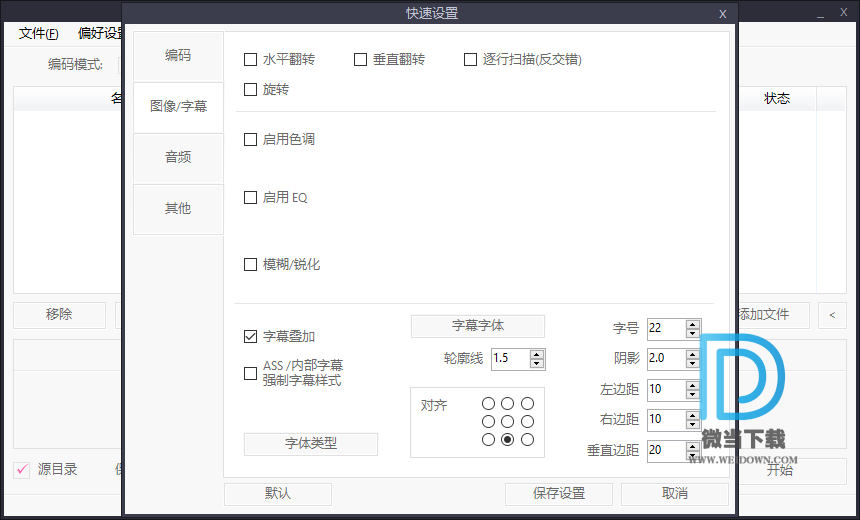860x520 pixels.
Task: Increase 垂直边距 value with up arrow
Action: pos(692,447)
